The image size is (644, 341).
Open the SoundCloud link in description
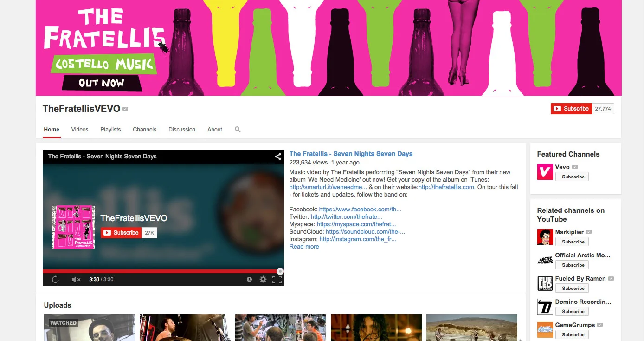click(365, 232)
